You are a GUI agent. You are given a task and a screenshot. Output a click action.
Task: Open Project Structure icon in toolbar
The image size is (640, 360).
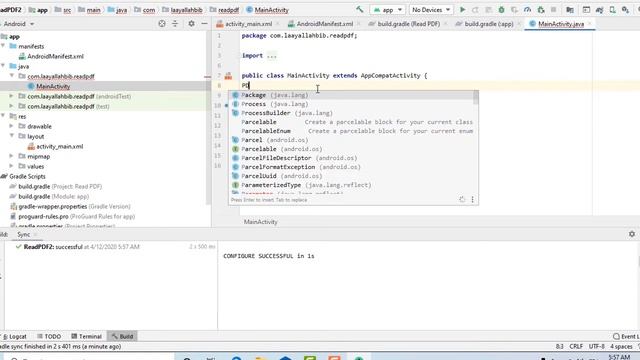[570, 10]
